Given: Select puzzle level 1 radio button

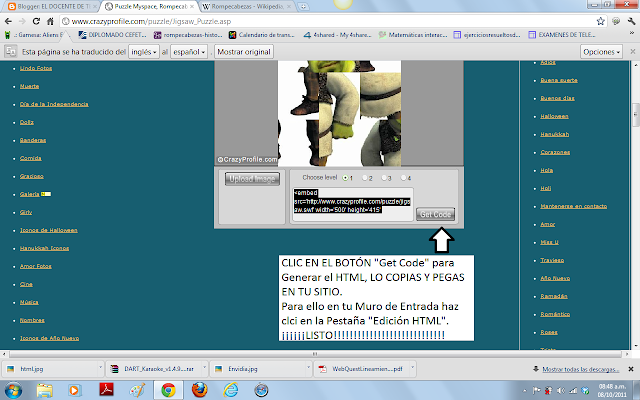Looking at the screenshot, I should tap(346, 178).
